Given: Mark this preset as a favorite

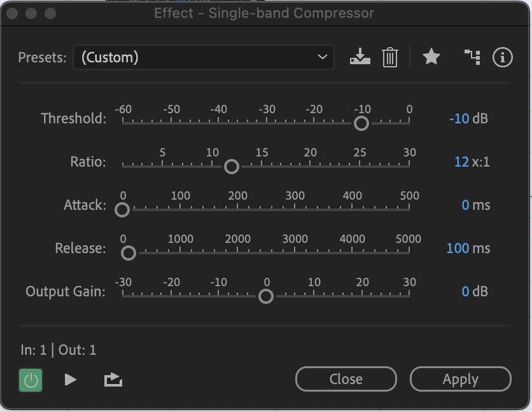Looking at the screenshot, I should [x=431, y=57].
